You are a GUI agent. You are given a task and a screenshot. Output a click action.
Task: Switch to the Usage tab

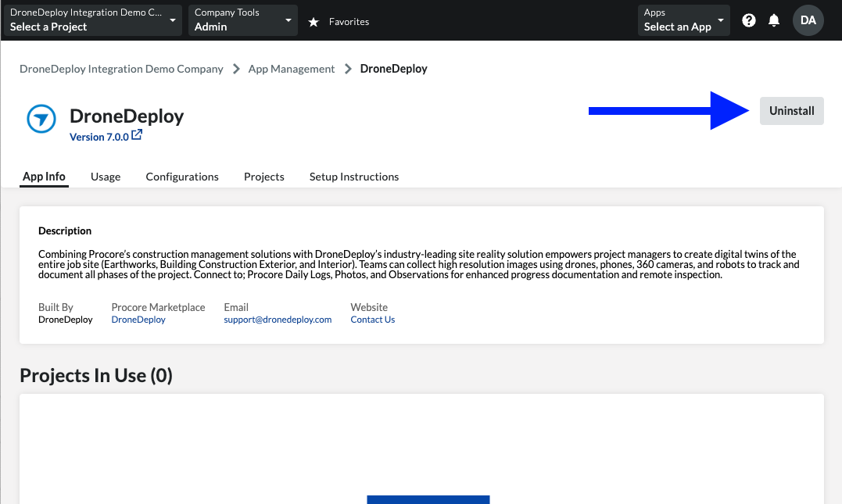[106, 177]
